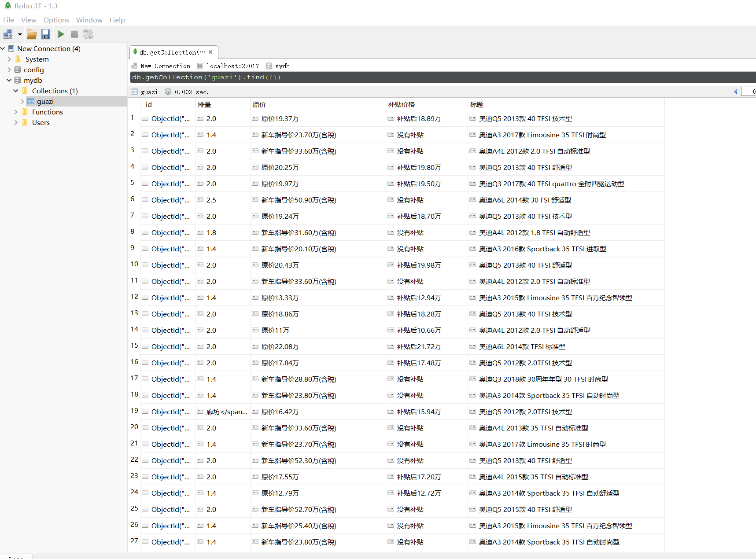Expand the config database node
This screenshot has height=559, width=756.
pos(9,70)
